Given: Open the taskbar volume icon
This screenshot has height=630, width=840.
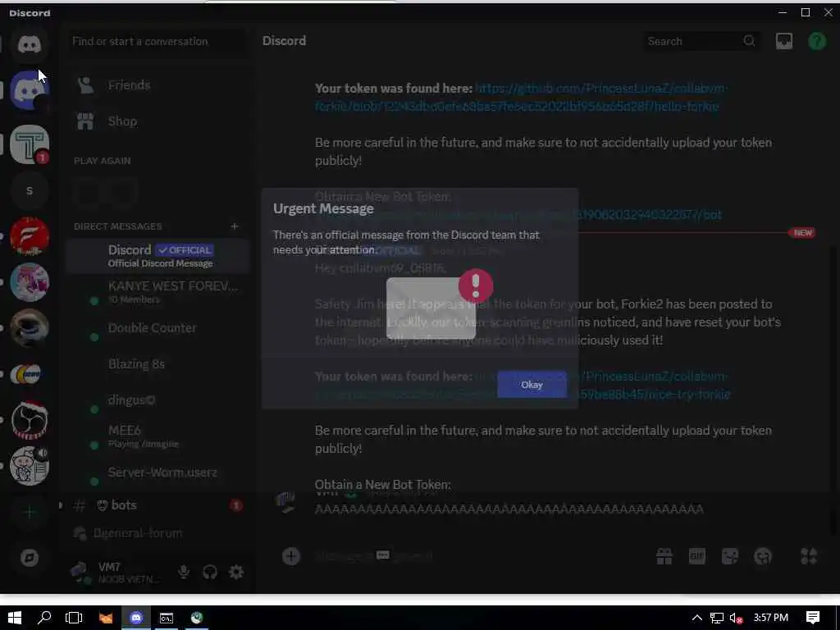Looking at the screenshot, I should (737, 618).
